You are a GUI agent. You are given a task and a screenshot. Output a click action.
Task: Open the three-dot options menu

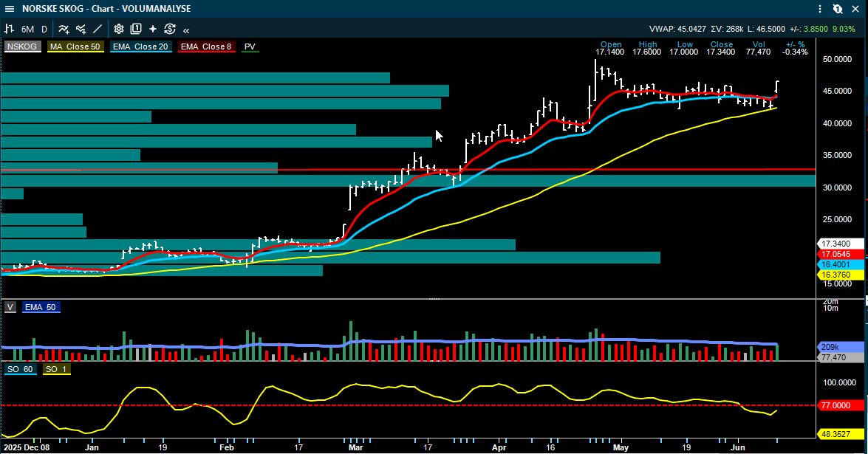click(x=820, y=9)
